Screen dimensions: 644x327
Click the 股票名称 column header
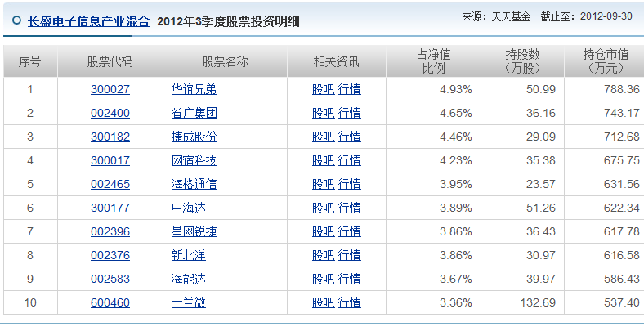(x=225, y=61)
